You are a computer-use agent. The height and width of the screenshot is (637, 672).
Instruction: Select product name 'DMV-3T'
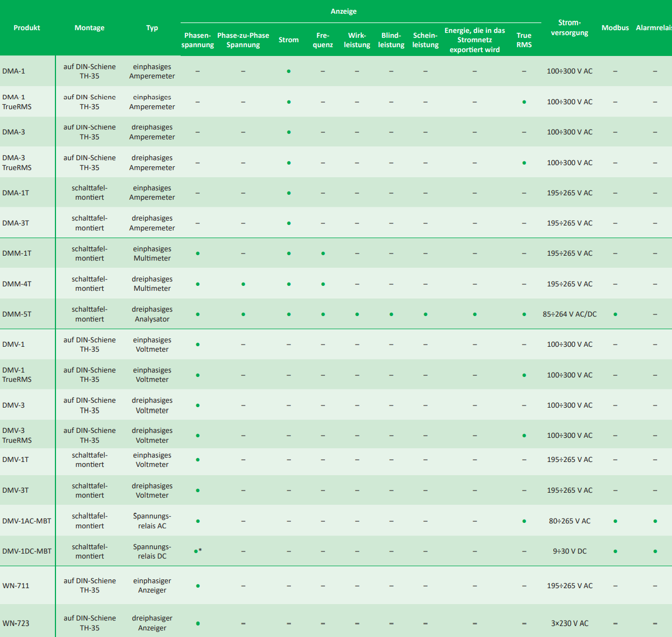click(x=15, y=491)
